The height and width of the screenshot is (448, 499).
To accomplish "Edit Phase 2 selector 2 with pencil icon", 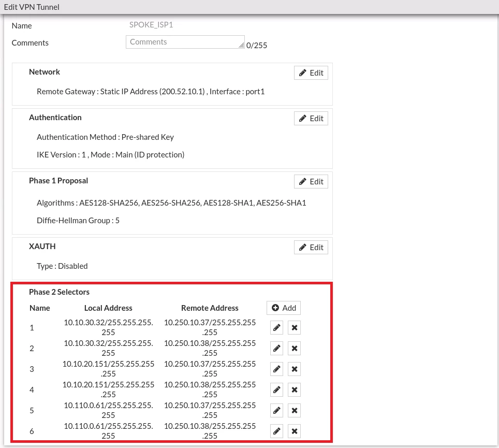I will [x=276, y=349].
